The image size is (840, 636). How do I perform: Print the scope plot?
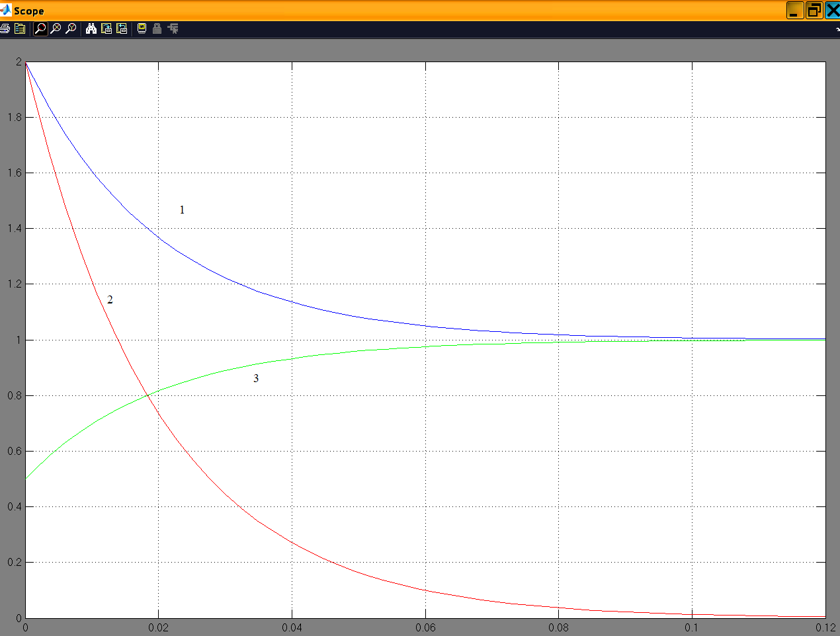5,28
